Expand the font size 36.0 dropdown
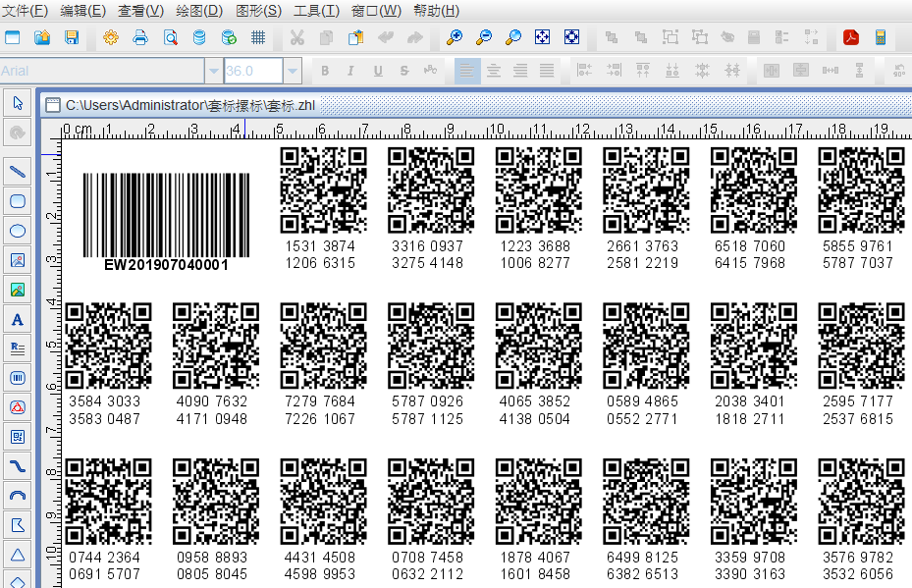This screenshot has height=588, width=912. [x=292, y=71]
